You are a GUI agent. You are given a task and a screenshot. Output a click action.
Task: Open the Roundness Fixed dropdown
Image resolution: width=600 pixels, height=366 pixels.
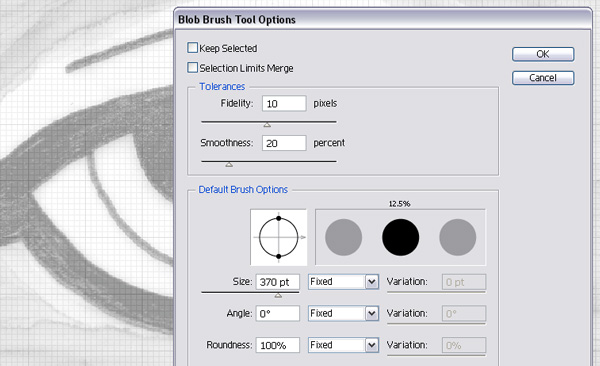tap(344, 345)
